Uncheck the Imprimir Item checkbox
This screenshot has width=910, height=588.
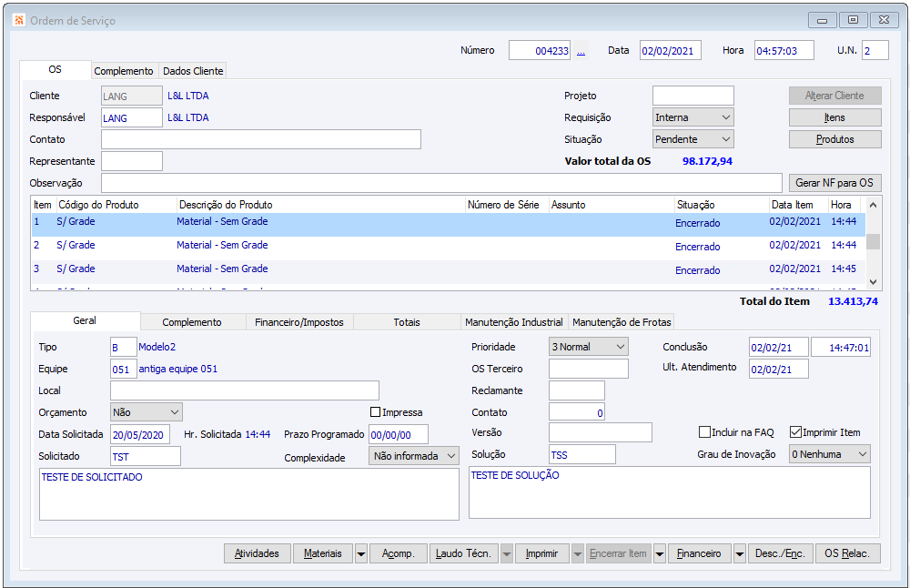[x=795, y=432]
